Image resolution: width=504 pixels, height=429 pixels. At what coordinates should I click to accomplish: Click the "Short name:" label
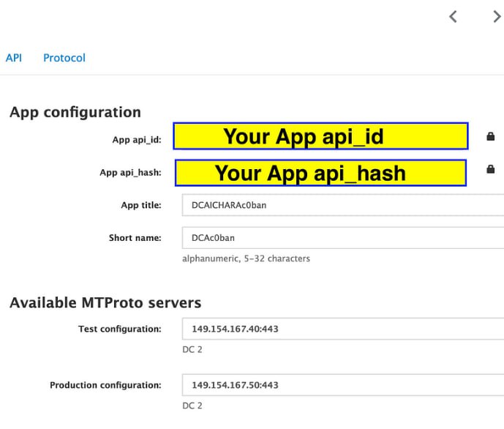pos(135,238)
